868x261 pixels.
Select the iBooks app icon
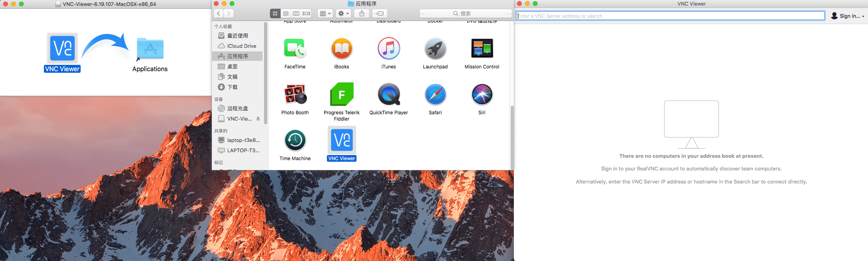point(342,49)
